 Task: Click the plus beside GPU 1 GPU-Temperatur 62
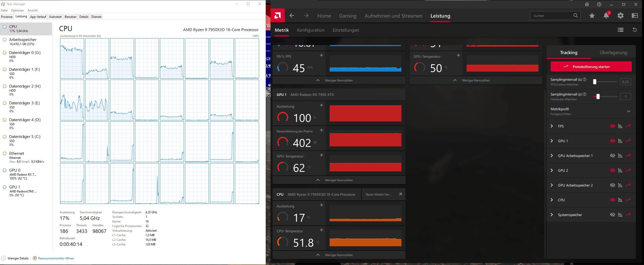[321, 155]
